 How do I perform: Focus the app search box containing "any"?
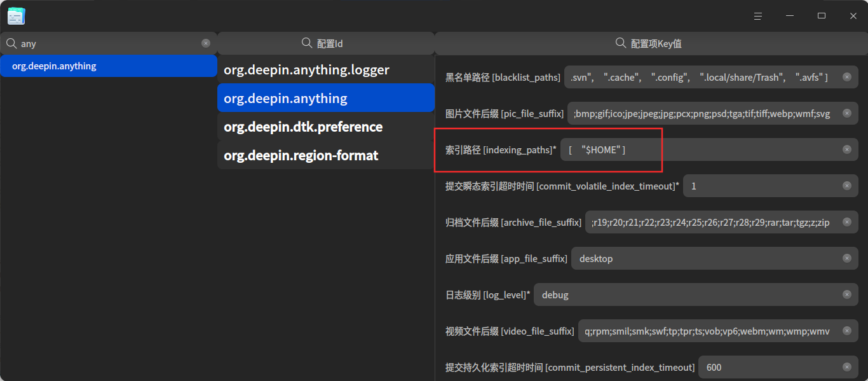(x=109, y=43)
